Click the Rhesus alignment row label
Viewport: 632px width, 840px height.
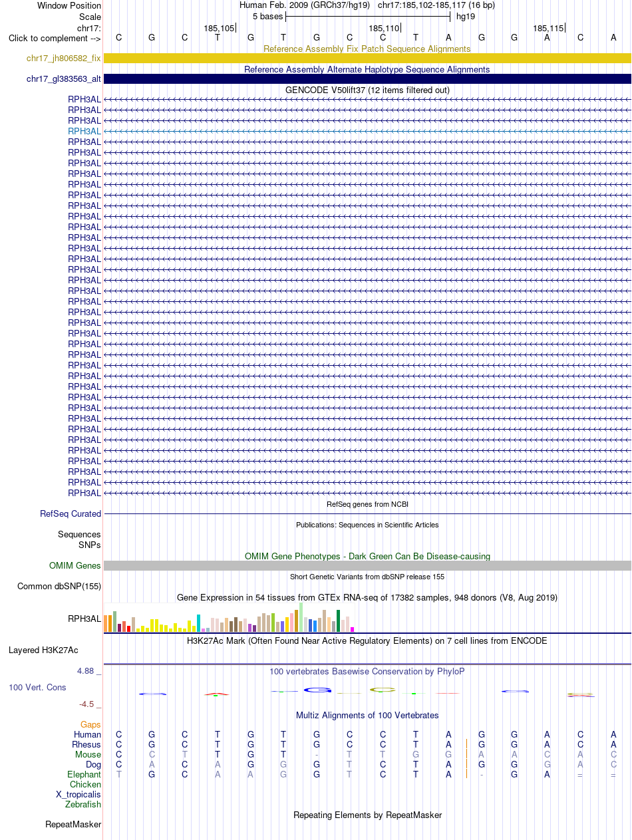tap(86, 745)
